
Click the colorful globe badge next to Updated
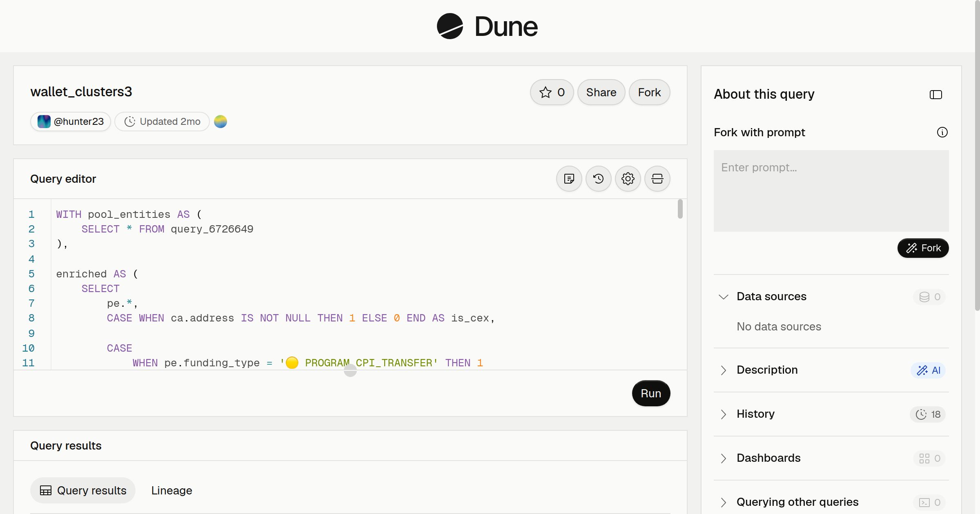[220, 122]
